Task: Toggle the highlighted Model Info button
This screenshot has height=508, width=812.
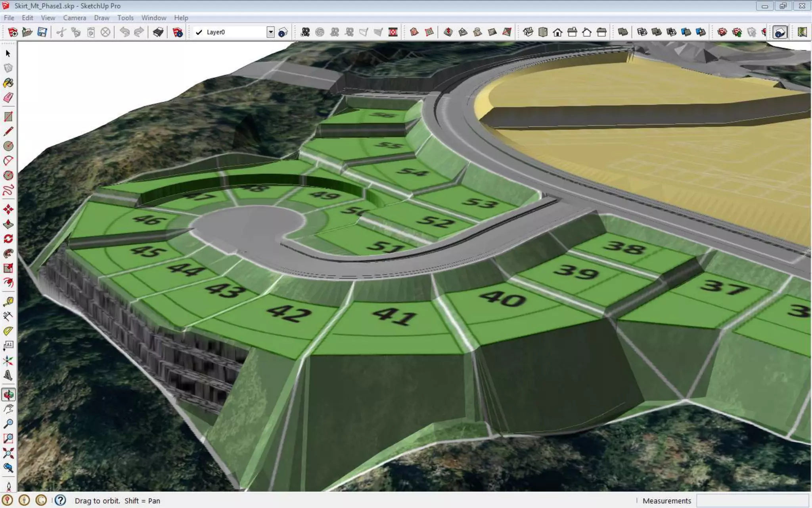Action: point(780,32)
